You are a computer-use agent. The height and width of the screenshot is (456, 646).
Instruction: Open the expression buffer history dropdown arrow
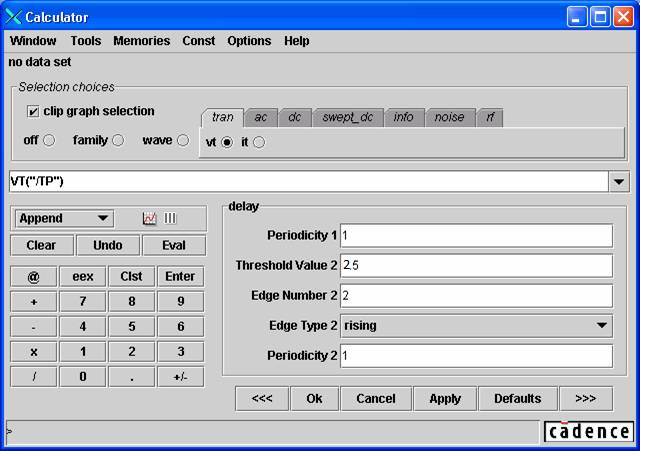click(620, 182)
